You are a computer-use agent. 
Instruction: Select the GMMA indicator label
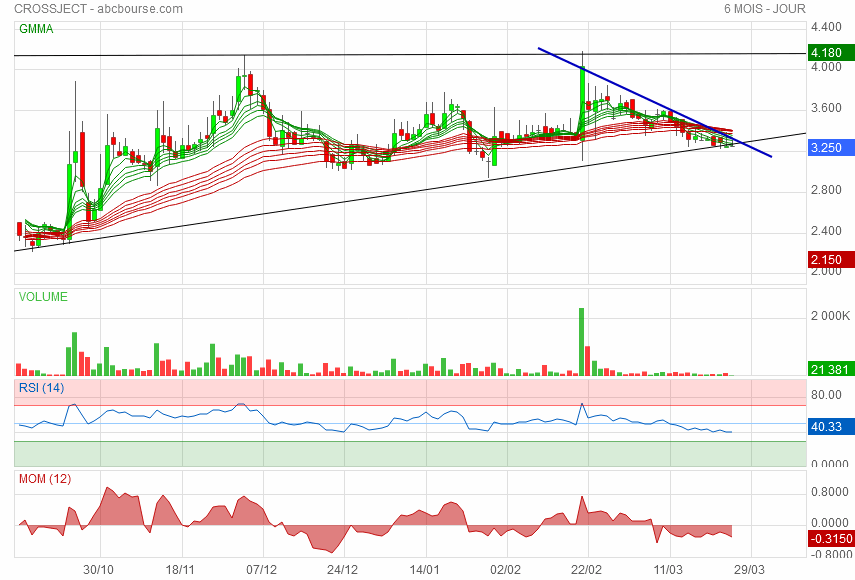(x=36, y=29)
